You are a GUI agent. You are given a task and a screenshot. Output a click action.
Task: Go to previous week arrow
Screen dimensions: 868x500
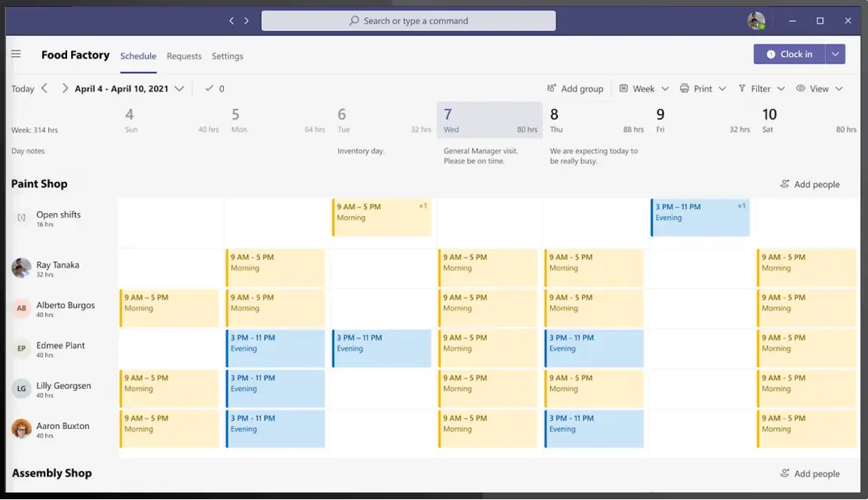pos(45,88)
